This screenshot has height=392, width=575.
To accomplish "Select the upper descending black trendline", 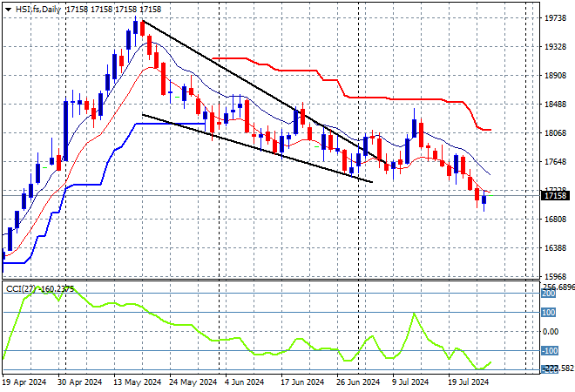I will (264, 91).
